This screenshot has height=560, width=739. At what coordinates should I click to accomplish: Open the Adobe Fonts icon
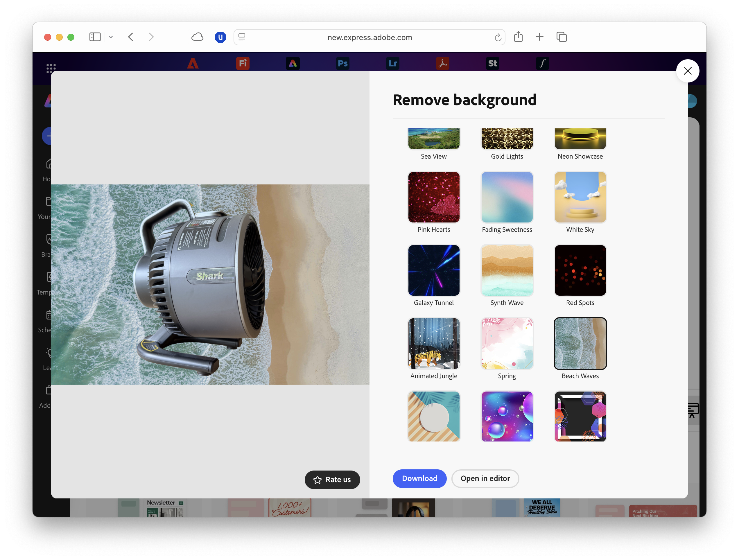(542, 63)
